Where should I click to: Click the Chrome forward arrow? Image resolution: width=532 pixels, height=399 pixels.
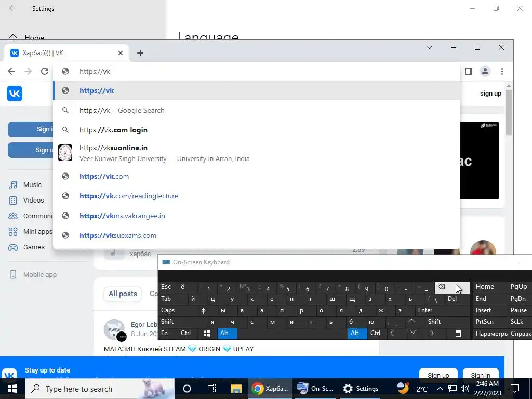click(x=28, y=71)
